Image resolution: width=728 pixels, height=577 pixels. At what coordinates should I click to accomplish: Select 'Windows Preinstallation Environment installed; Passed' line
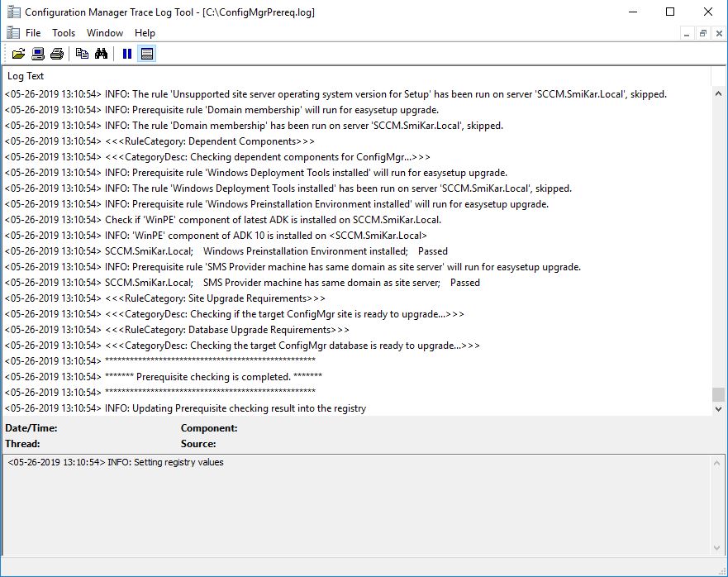coord(356,251)
